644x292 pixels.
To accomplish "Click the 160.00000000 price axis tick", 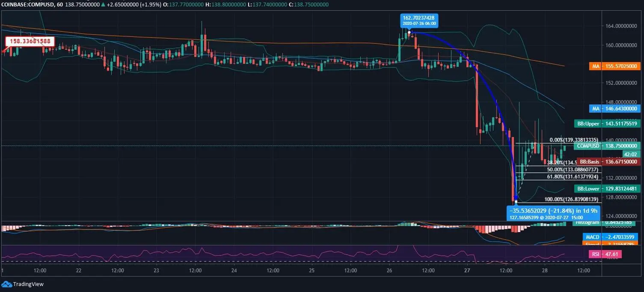I will 620,45.
